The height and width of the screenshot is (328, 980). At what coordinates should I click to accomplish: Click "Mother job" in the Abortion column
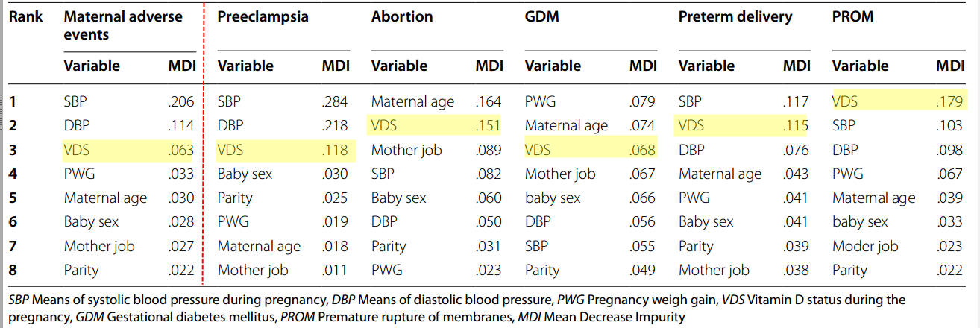(408, 151)
